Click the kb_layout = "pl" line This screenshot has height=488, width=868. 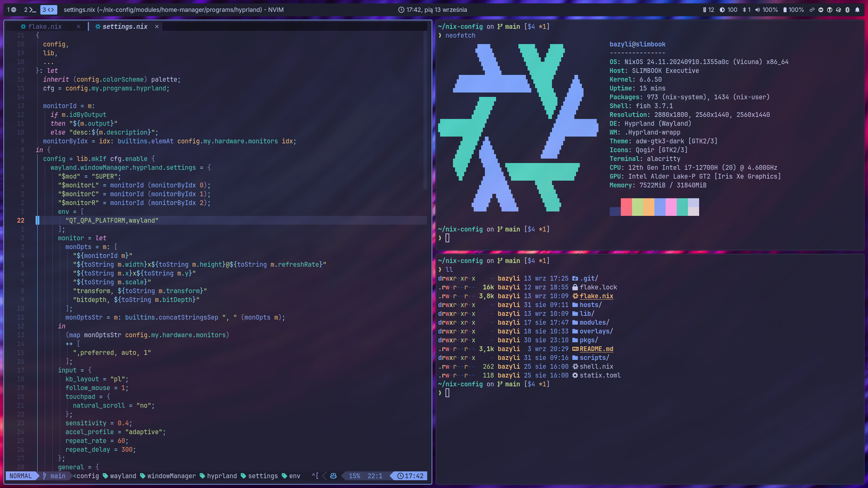tap(97, 379)
